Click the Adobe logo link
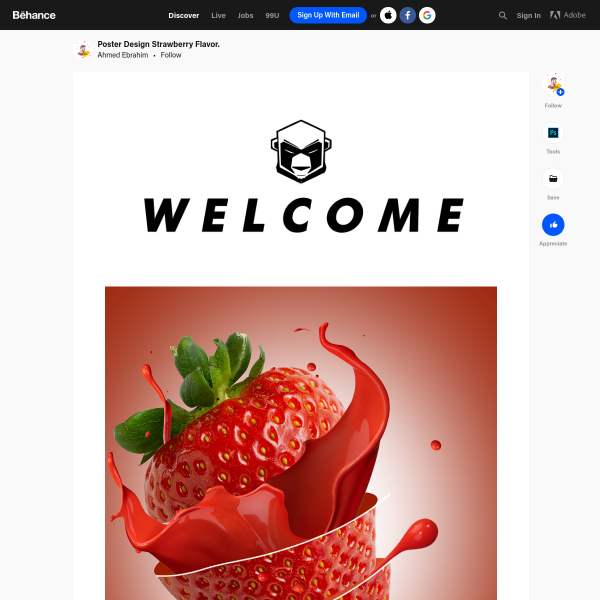The height and width of the screenshot is (600, 600). [x=568, y=15]
